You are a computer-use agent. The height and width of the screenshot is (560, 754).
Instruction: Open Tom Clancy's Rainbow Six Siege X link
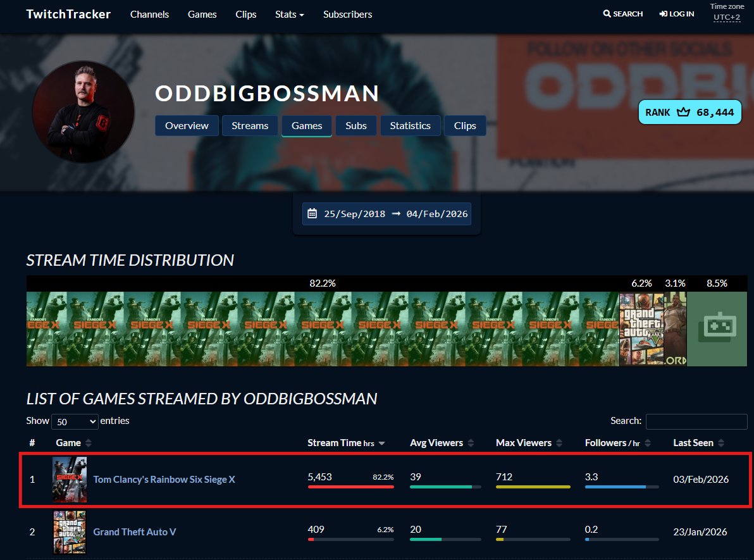pos(164,480)
